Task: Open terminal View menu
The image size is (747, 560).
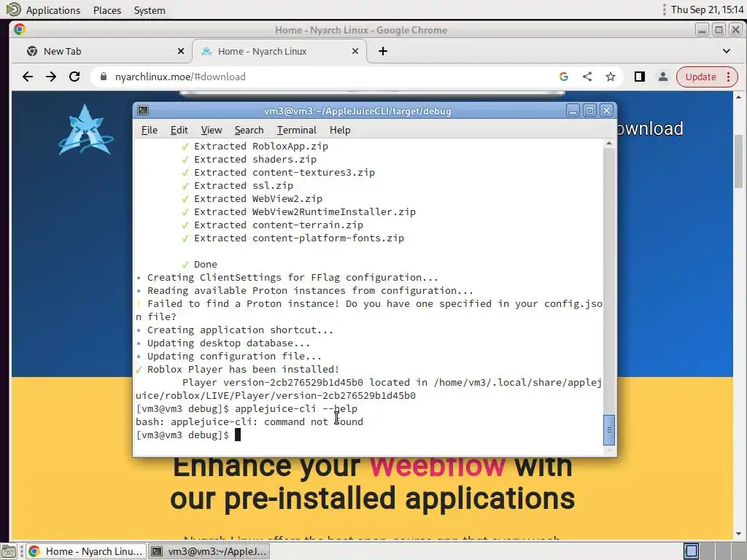Action: (211, 130)
